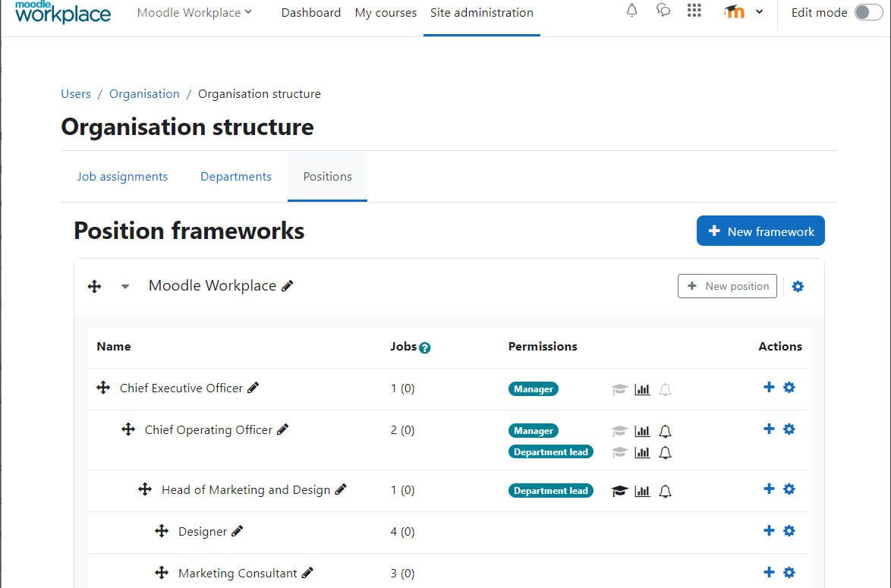This screenshot has height=588, width=891.
Task: Open Moodle Workplace framework settings gear
Action: point(798,286)
